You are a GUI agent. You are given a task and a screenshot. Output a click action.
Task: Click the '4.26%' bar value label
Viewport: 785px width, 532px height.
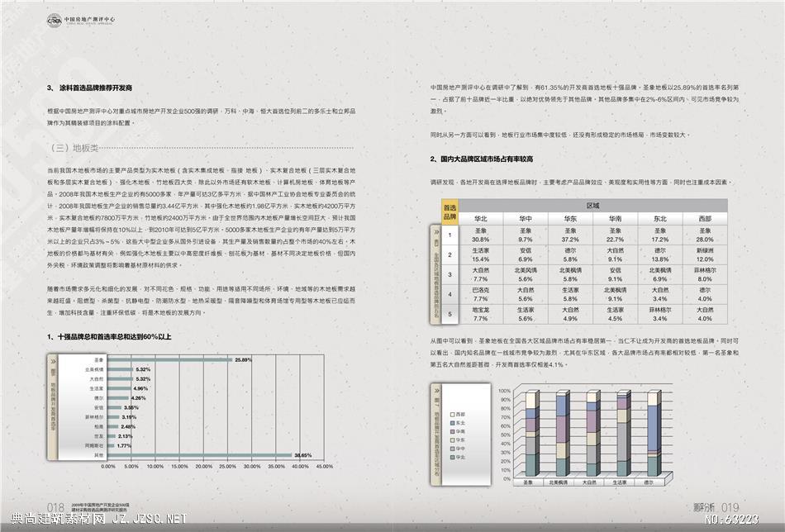tap(138, 398)
